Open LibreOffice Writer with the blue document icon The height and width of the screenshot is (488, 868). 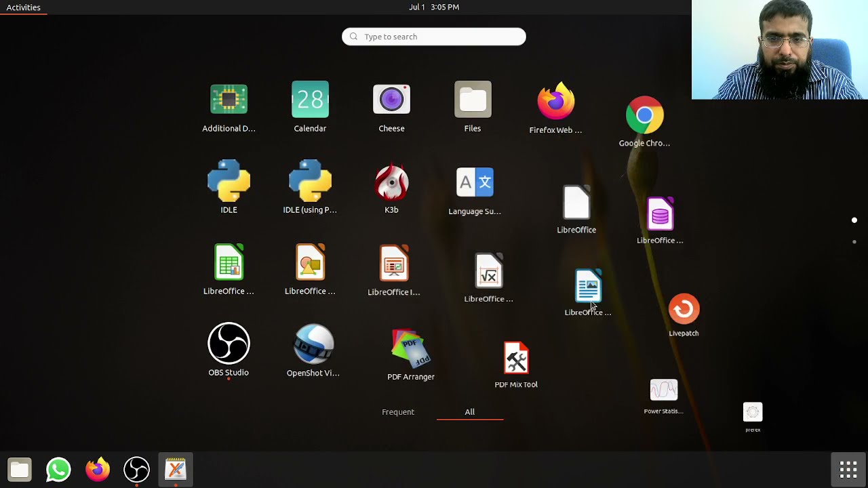pyautogui.click(x=588, y=285)
